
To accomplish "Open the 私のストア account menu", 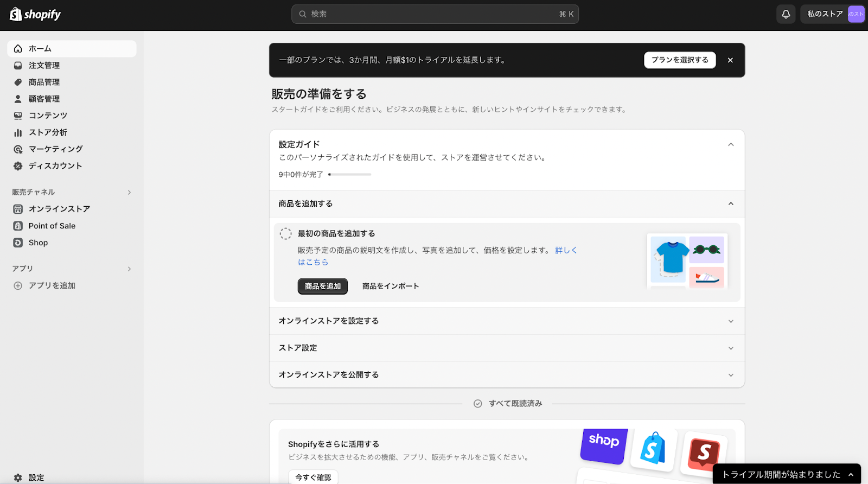I will [832, 14].
